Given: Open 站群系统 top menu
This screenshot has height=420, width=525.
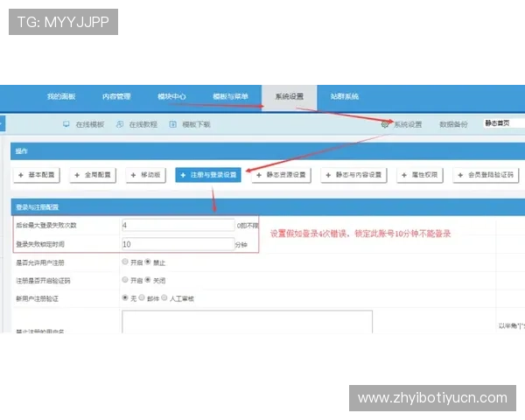Looking at the screenshot, I should (x=344, y=96).
